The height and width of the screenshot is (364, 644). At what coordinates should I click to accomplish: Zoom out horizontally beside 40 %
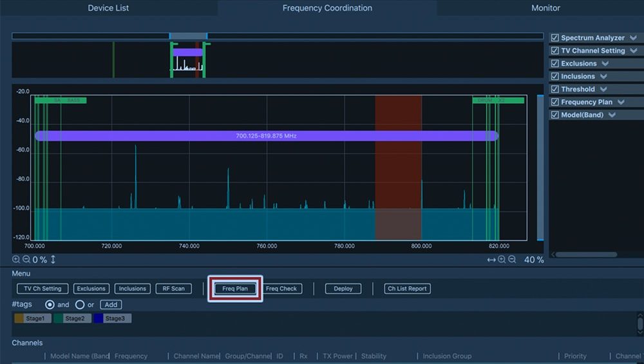[512, 259]
